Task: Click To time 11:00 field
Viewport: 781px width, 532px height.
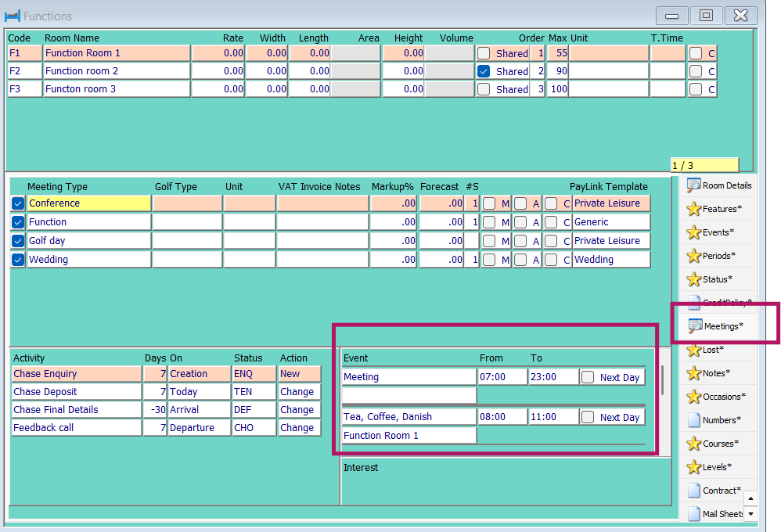Action: tap(553, 417)
